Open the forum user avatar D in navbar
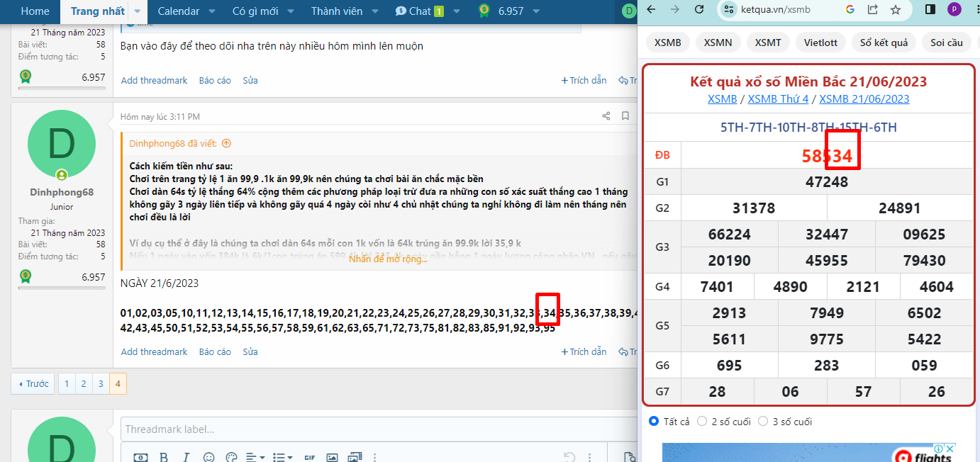980x462 pixels. click(x=628, y=11)
